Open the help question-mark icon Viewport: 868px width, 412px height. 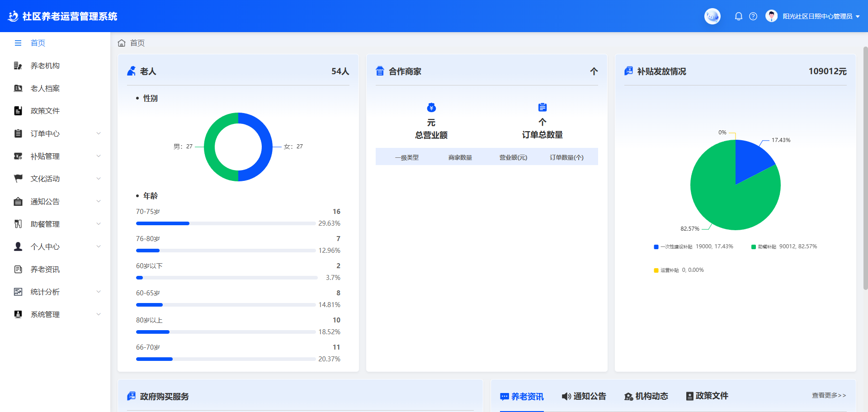click(753, 16)
